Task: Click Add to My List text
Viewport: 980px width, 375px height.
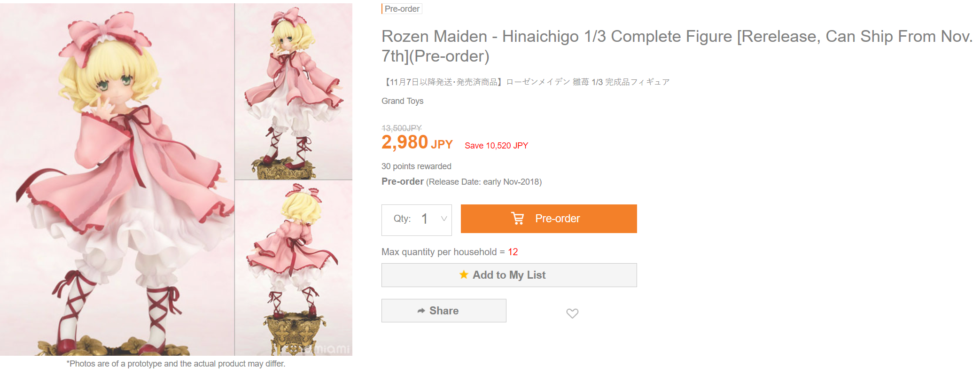Action: [509, 275]
